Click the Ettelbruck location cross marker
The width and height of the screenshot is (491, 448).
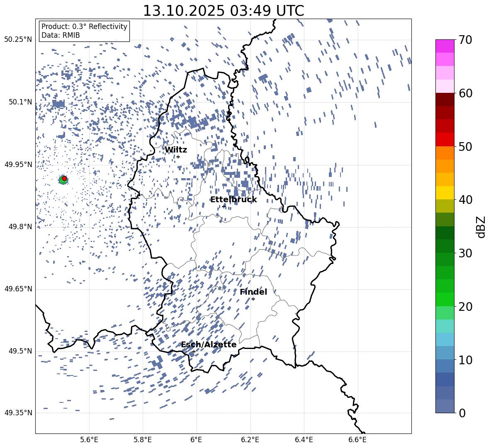coord(224,206)
